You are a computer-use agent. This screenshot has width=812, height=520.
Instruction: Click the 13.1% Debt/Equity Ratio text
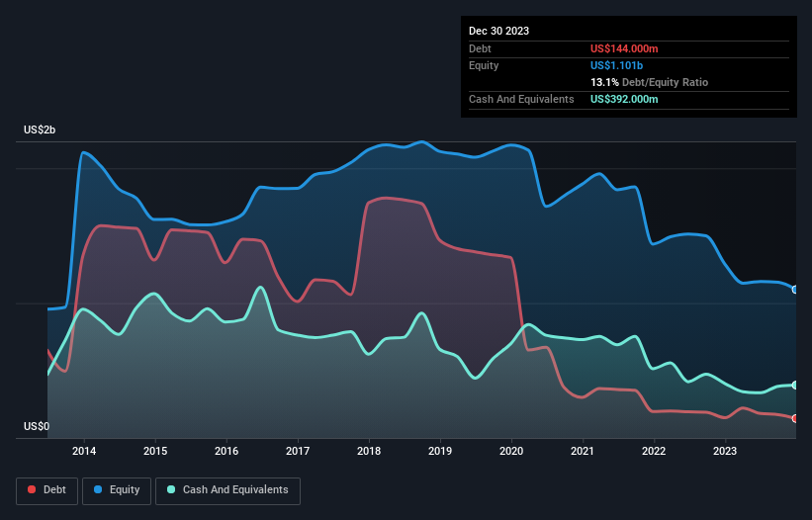649,82
